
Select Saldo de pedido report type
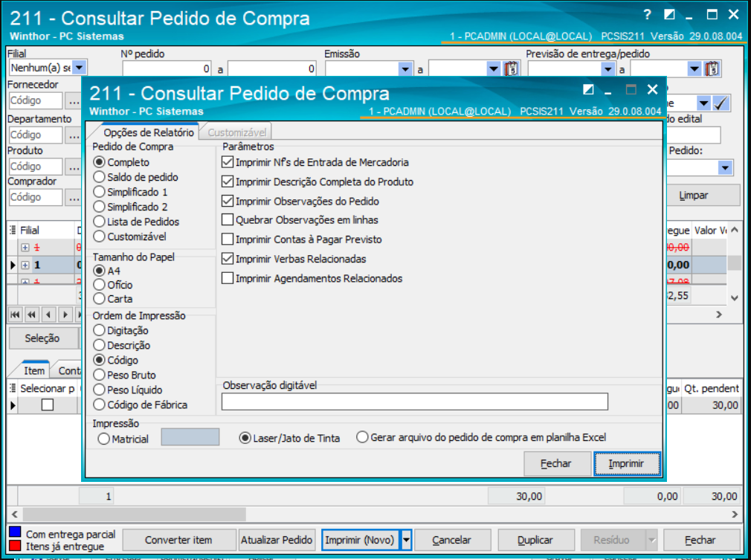pos(135,177)
